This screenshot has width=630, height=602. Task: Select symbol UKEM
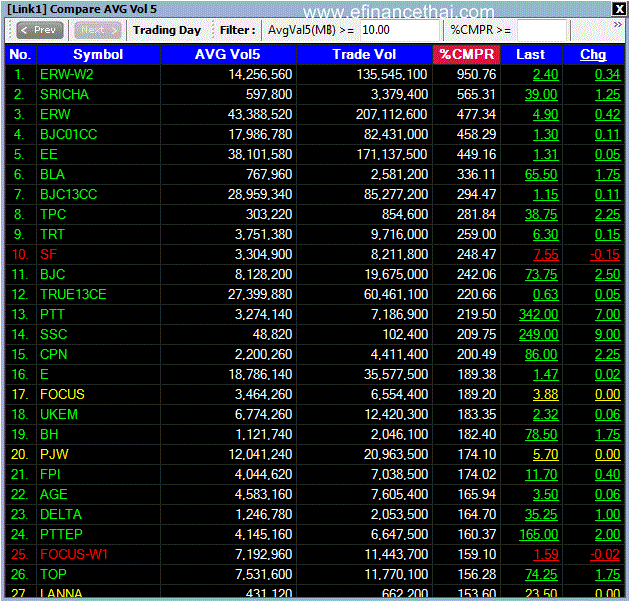tap(59, 415)
